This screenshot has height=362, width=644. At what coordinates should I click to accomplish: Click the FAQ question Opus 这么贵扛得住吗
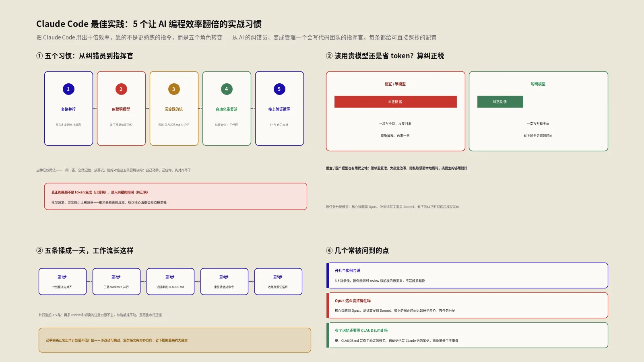[353, 300]
